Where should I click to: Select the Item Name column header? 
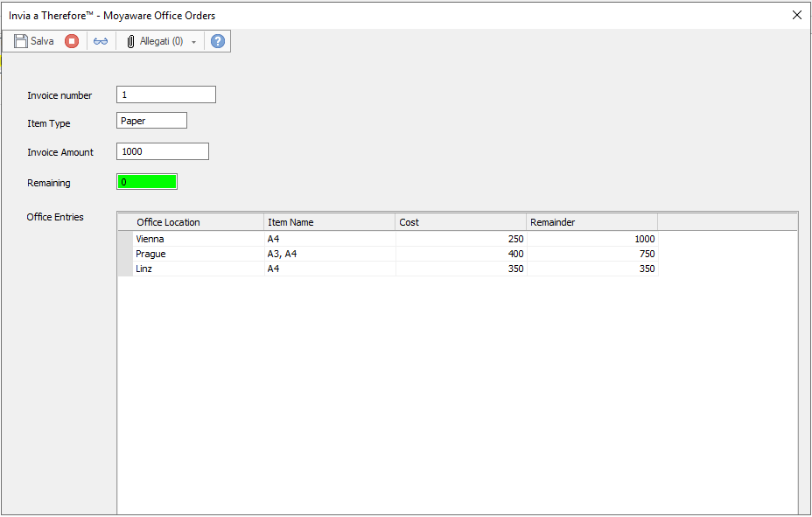coord(328,221)
